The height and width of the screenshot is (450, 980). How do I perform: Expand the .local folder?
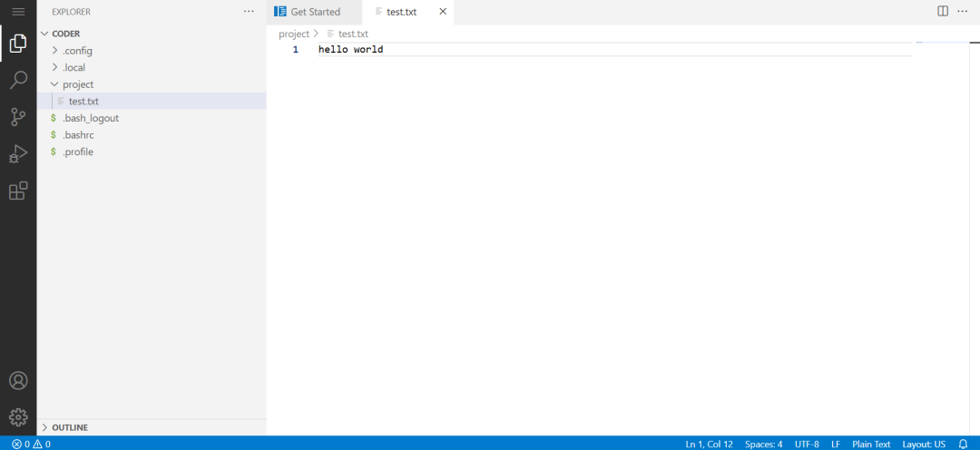(152, 67)
